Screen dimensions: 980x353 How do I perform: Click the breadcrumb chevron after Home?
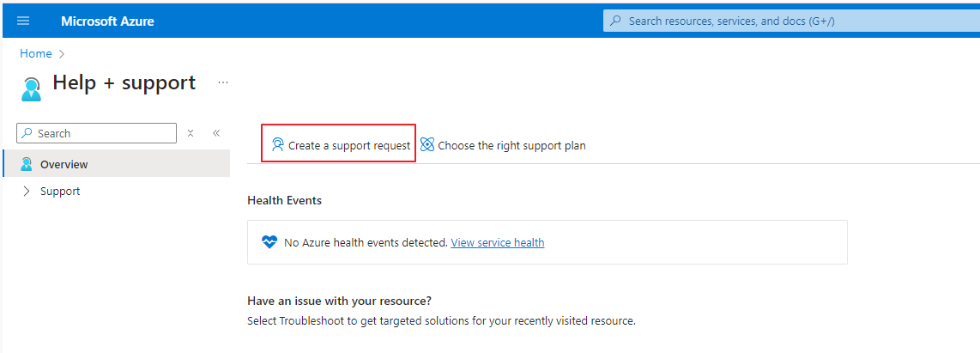click(x=61, y=54)
